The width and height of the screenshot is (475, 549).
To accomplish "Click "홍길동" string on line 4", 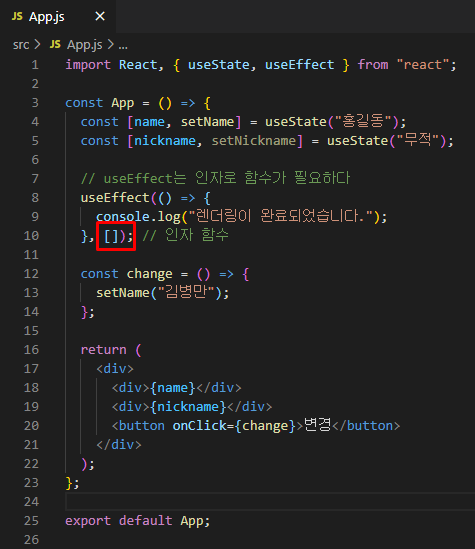I will (363, 121).
